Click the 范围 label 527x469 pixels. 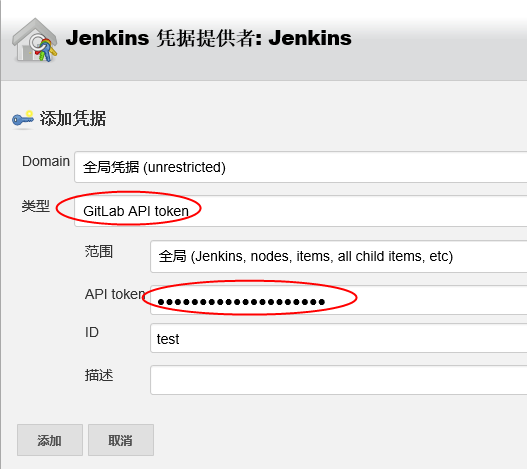(98, 251)
